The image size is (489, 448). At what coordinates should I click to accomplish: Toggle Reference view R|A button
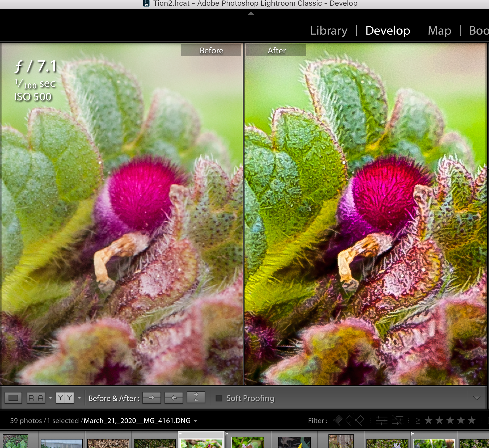click(36, 398)
